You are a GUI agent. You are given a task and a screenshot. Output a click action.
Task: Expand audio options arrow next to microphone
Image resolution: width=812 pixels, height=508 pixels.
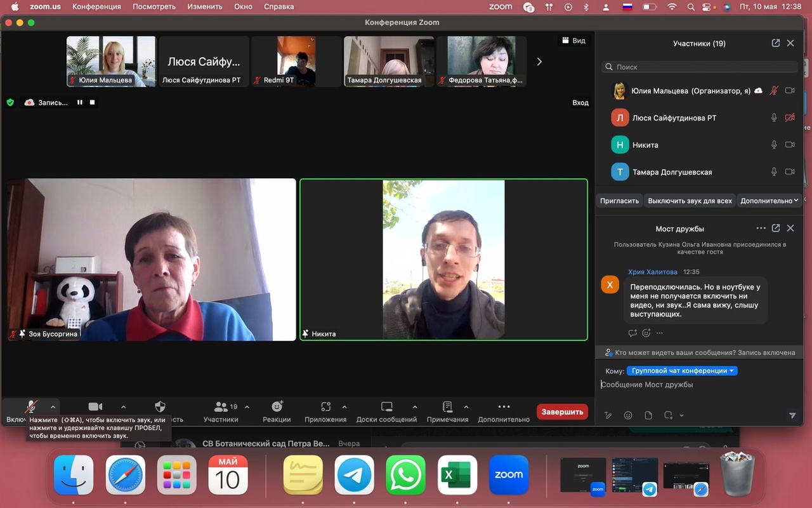[53, 407]
